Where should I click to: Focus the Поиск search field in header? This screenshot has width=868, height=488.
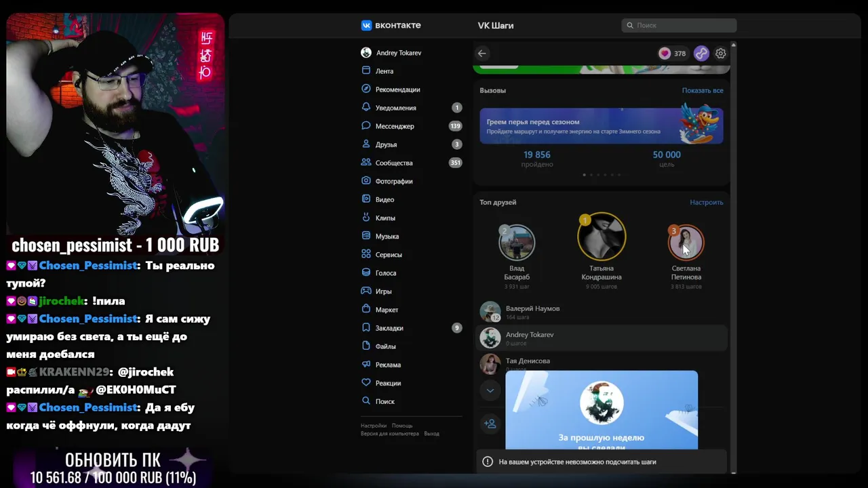(679, 25)
